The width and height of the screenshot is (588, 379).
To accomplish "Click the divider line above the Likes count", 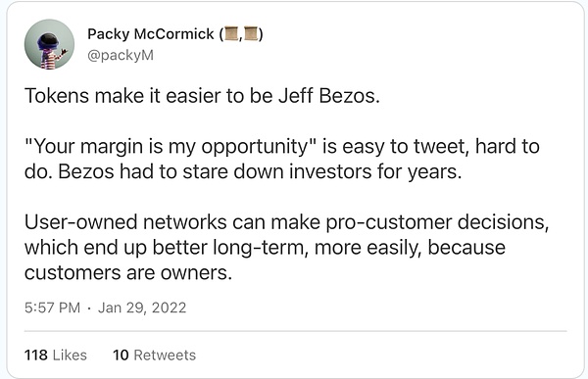I will pos(296,331).
